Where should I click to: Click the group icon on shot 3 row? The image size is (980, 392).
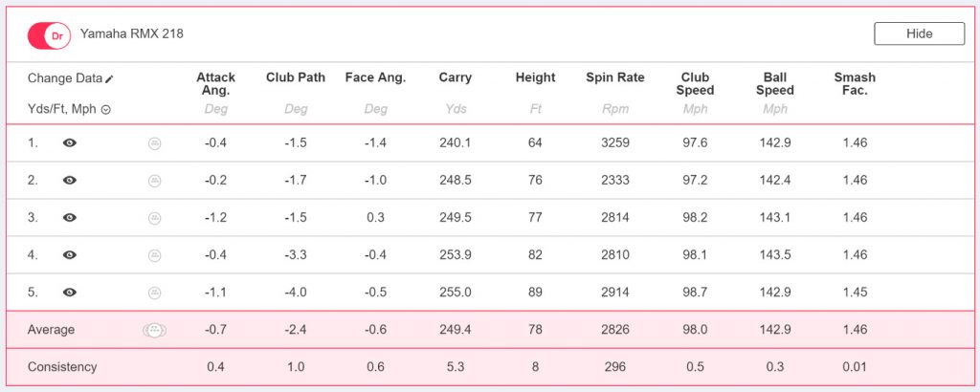pyautogui.click(x=154, y=219)
